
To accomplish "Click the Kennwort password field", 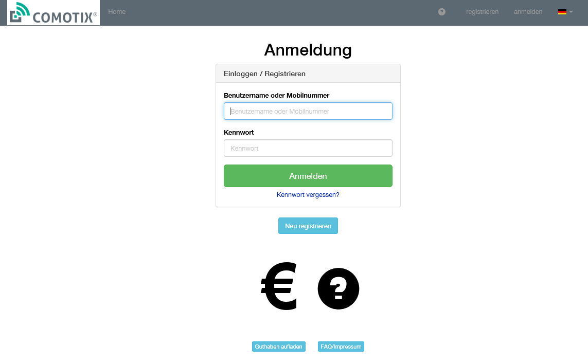I will (x=308, y=148).
